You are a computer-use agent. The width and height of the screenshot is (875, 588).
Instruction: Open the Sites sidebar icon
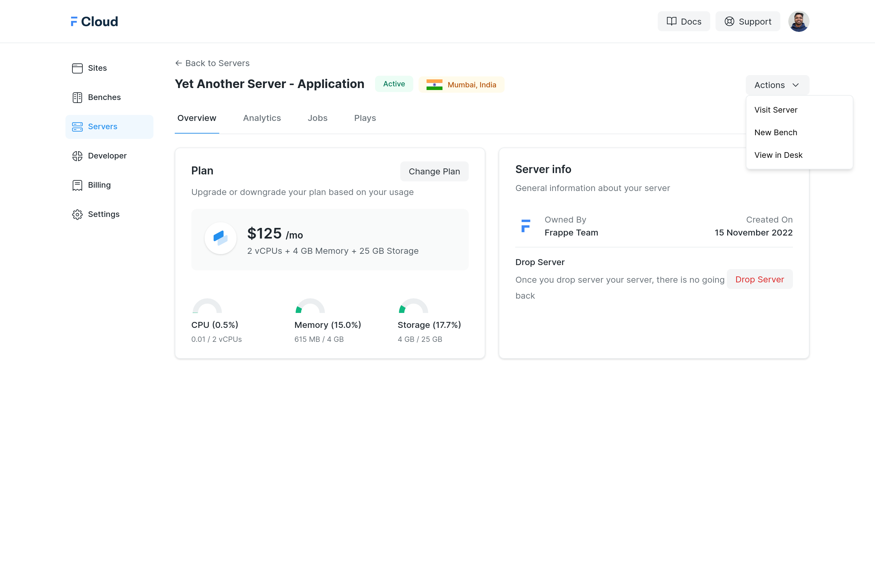[x=77, y=68]
